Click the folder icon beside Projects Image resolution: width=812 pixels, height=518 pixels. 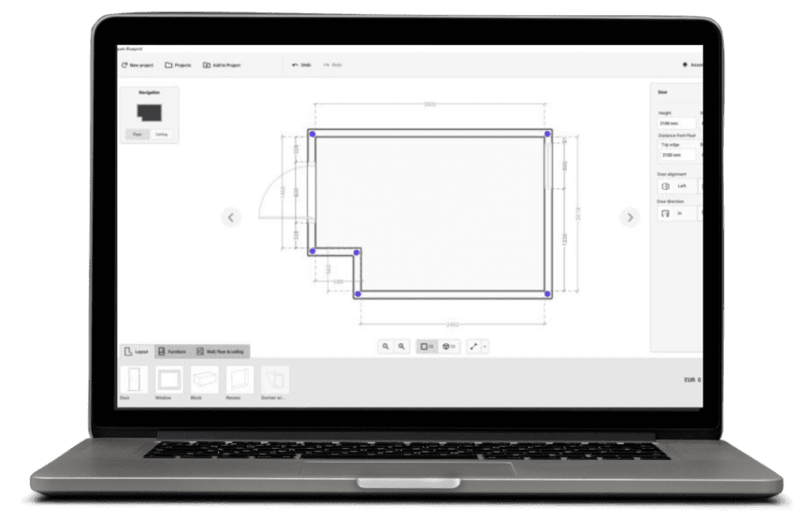(168, 65)
